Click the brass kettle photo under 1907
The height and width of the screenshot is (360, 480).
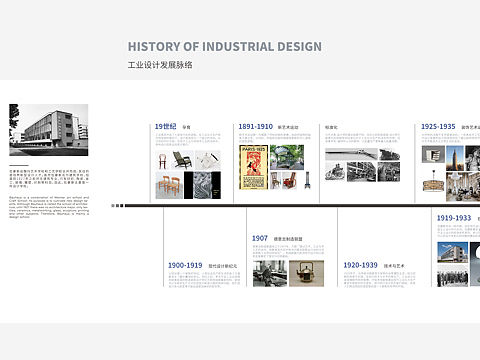(x=307, y=273)
